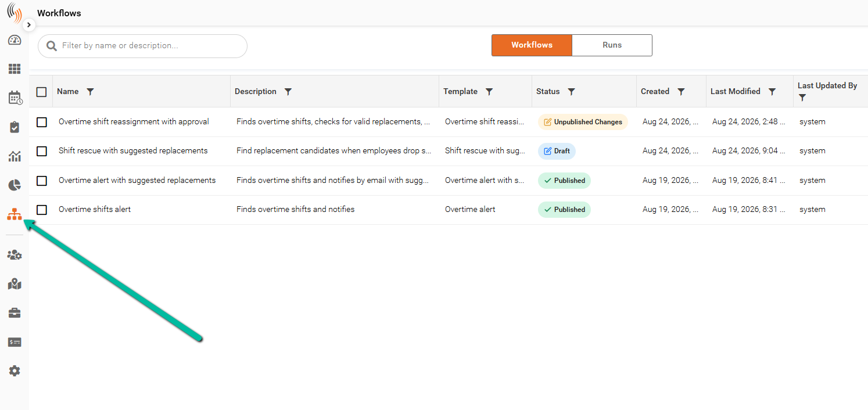868x410 pixels.
Task: Open Overtime alert with suggested replacements workflow
Action: coord(137,181)
